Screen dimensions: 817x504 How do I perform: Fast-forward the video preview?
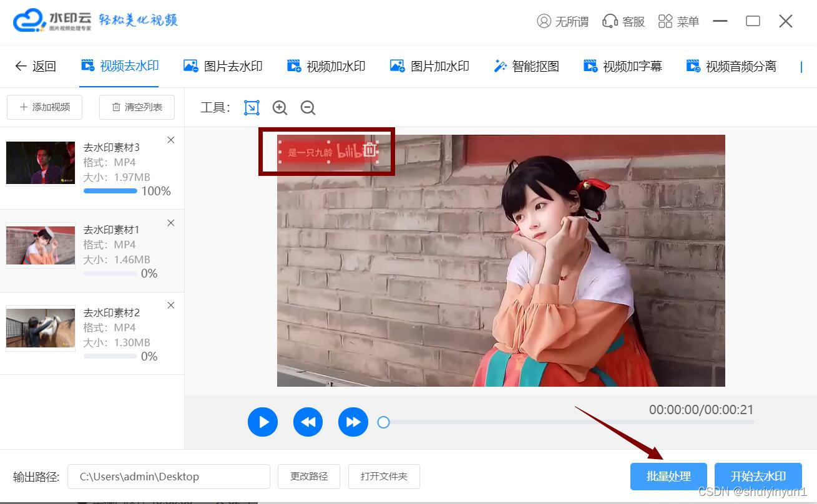(x=353, y=422)
